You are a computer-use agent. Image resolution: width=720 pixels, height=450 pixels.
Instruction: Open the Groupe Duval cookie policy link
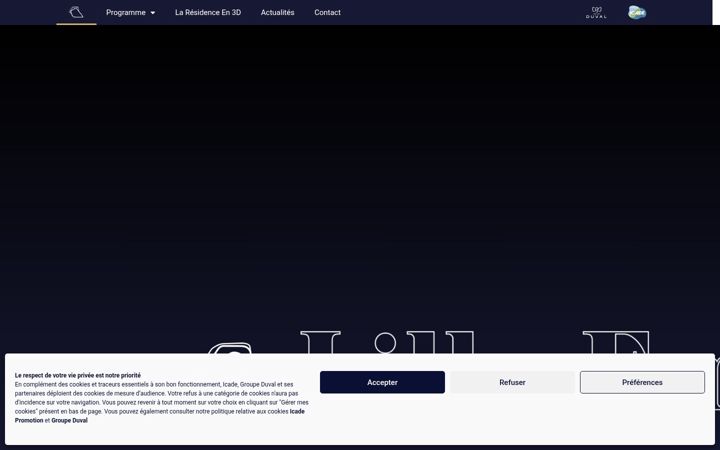(69, 420)
